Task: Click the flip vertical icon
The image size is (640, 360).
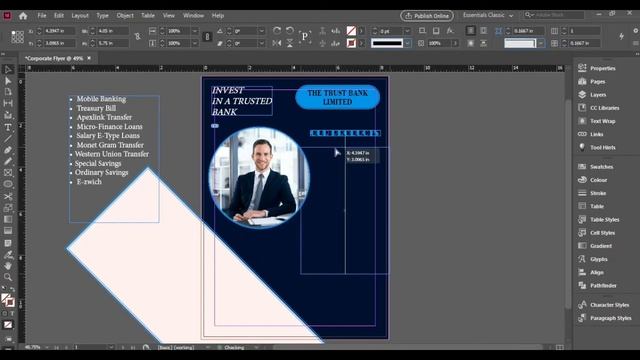Action: [290, 43]
